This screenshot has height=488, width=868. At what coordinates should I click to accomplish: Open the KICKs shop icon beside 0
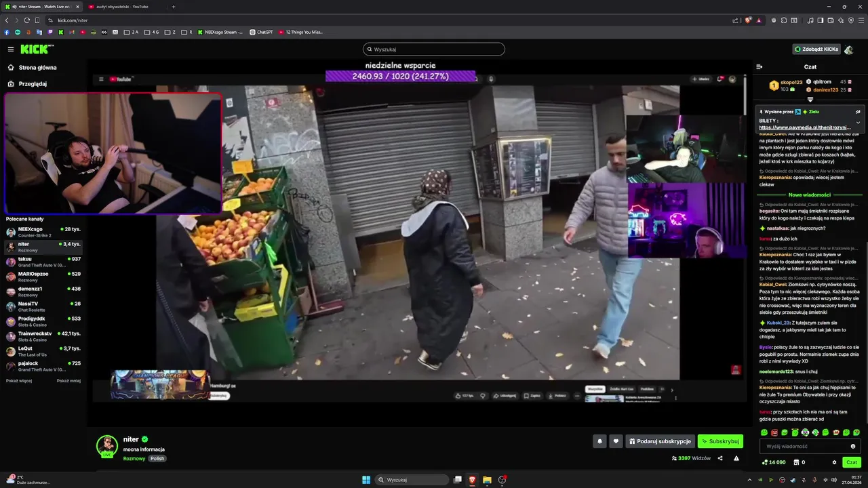click(795, 462)
